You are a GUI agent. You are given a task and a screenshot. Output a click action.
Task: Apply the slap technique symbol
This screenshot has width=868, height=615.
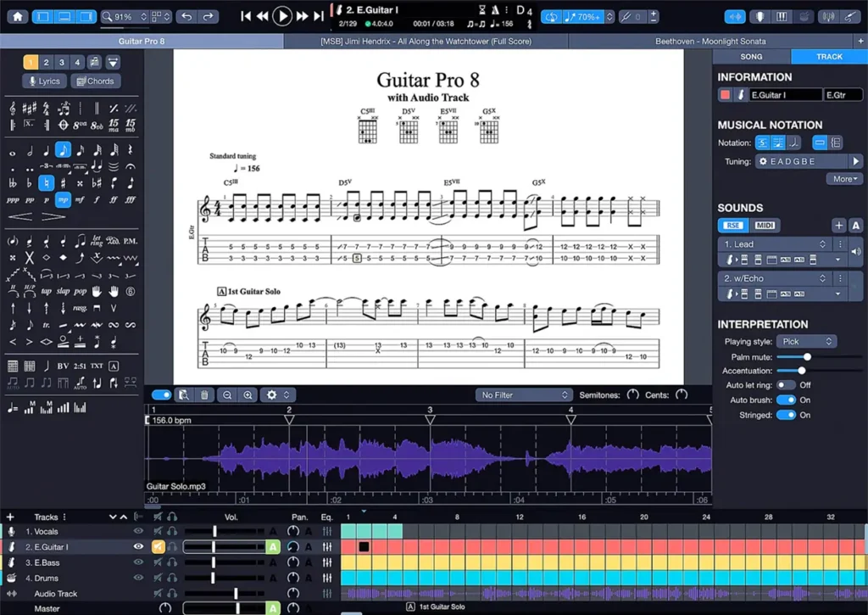point(63,292)
